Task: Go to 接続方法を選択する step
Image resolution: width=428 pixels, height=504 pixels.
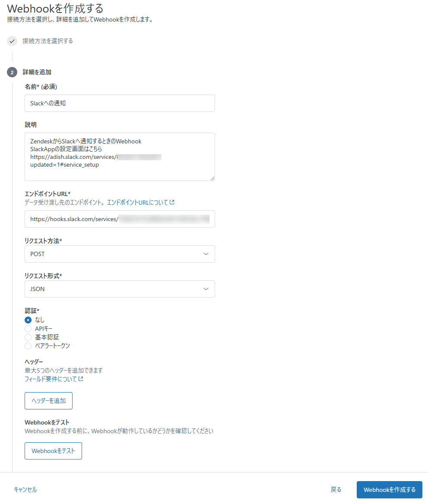Action: [48, 41]
